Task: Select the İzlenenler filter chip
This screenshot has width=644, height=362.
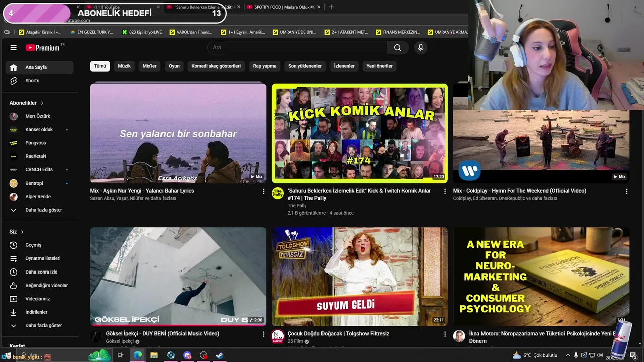Action: click(344, 66)
